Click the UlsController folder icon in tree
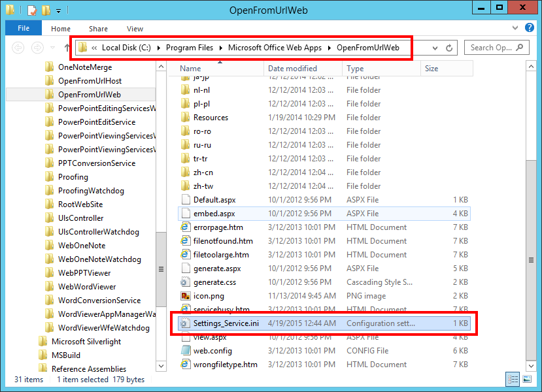 [50, 218]
